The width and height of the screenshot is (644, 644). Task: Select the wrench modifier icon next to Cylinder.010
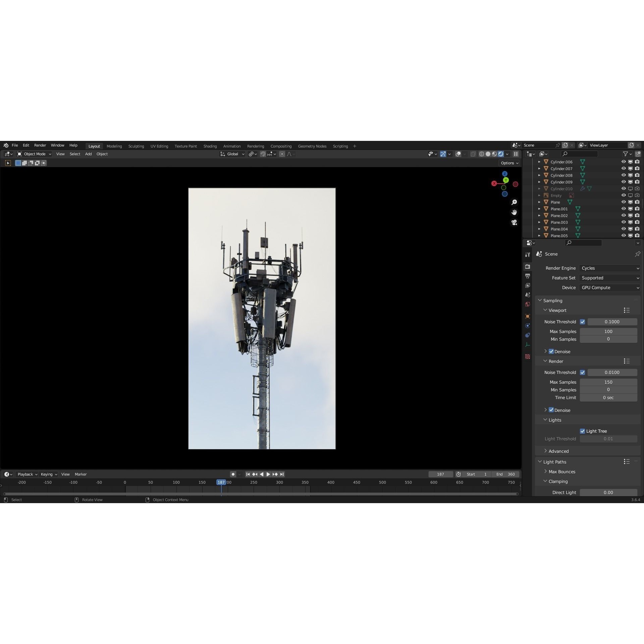[x=583, y=189]
